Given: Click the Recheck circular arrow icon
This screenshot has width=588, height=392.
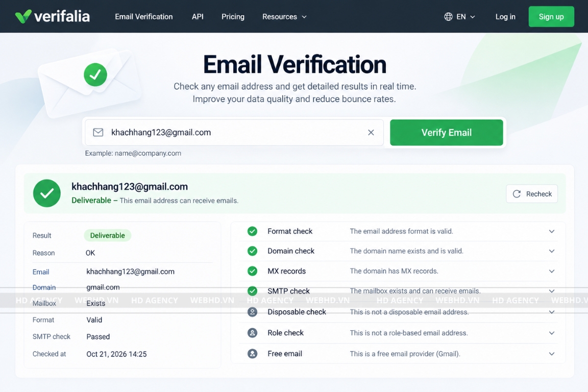Looking at the screenshot, I should click(517, 194).
